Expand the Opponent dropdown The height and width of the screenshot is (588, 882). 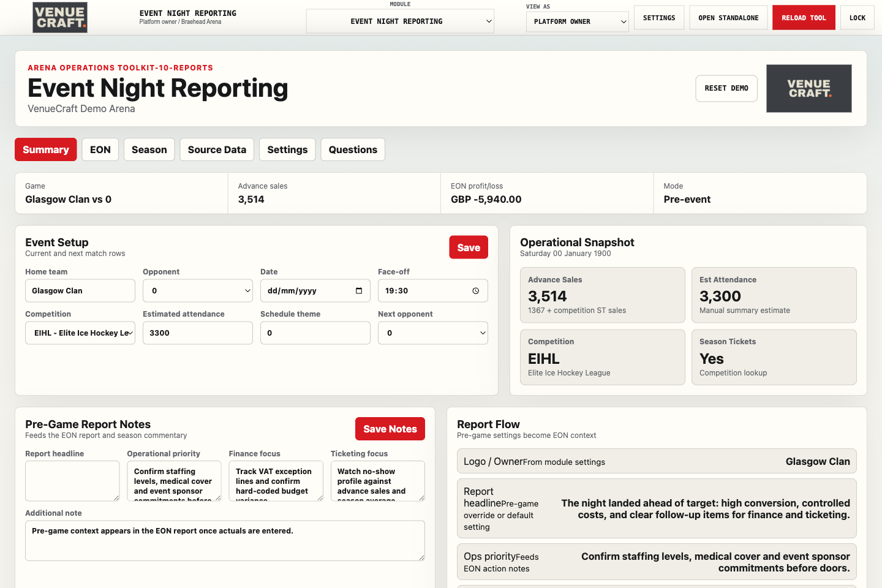click(x=198, y=291)
